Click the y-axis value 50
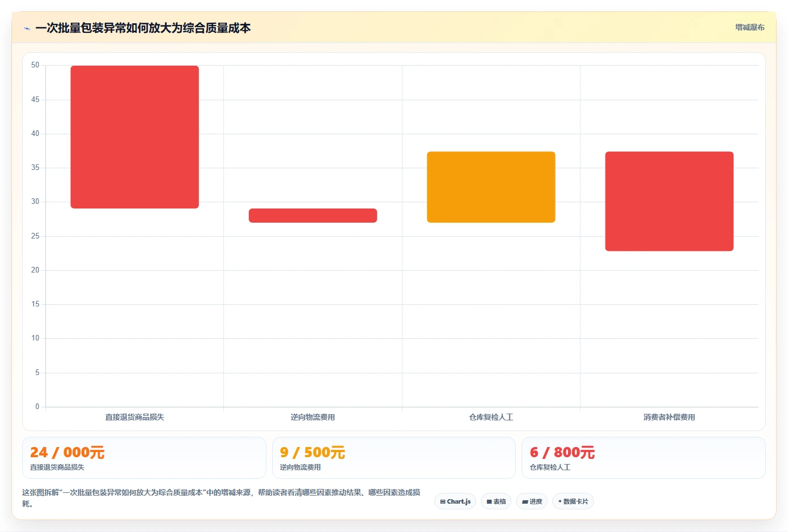This screenshot has height=532, width=788. [35, 65]
